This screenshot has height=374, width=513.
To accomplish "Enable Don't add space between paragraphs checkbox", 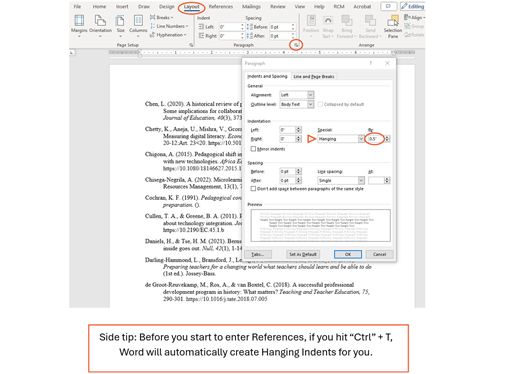I will point(253,189).
